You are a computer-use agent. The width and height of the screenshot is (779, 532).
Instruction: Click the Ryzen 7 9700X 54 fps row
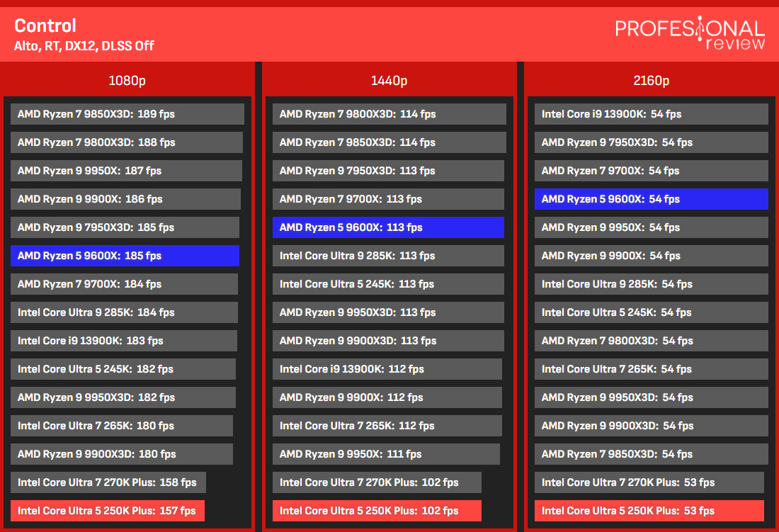[652, 171]
